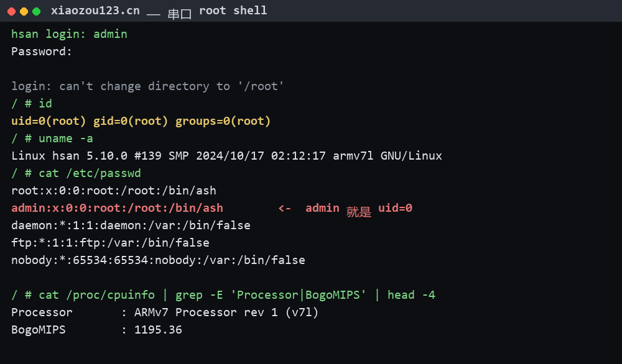
Task: Click the 'ftp:*:1:1:ftp:/var:/bin/false' line
Action: click(110, 243)
